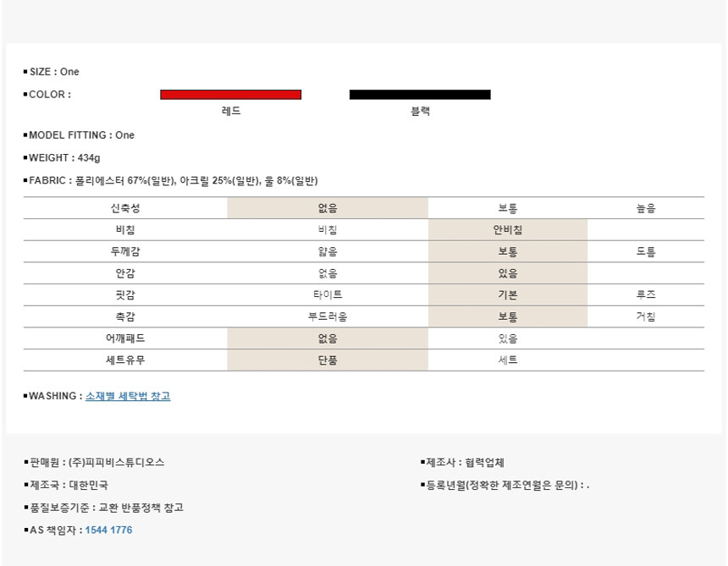Select 보통 in the 두께감 row
The height and width of the screenshot is (566, 728).
(508, 252)
